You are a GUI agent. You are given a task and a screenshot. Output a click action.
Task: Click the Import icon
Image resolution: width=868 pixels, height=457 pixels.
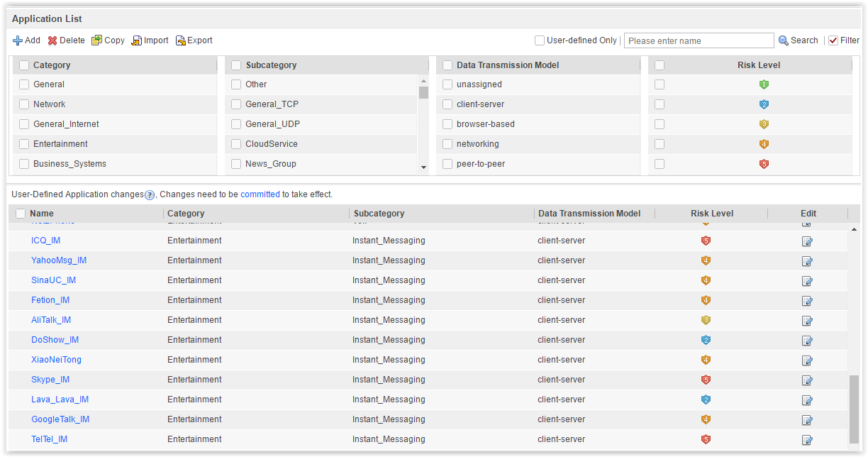(137, 40)
